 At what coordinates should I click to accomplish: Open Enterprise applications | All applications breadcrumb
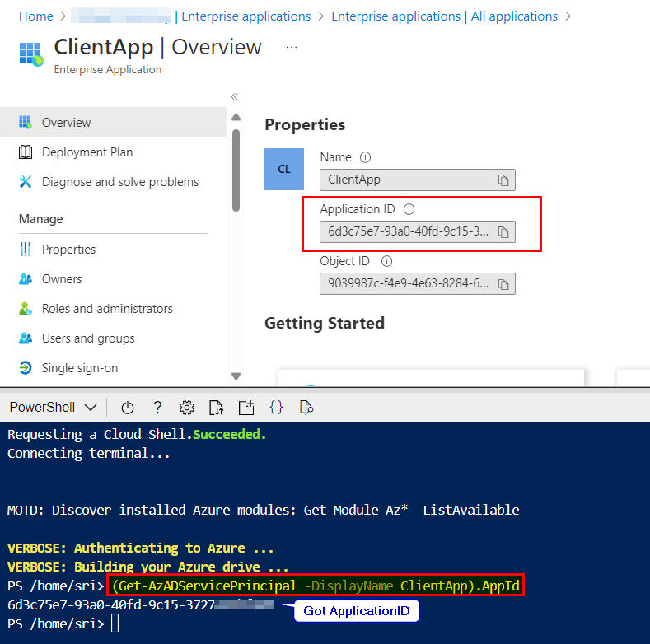coord(444,16)
